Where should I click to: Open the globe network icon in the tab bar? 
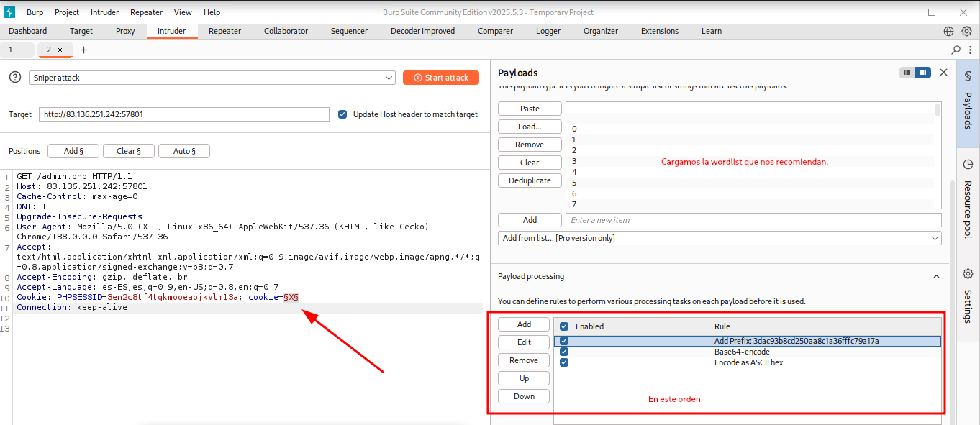949,31
